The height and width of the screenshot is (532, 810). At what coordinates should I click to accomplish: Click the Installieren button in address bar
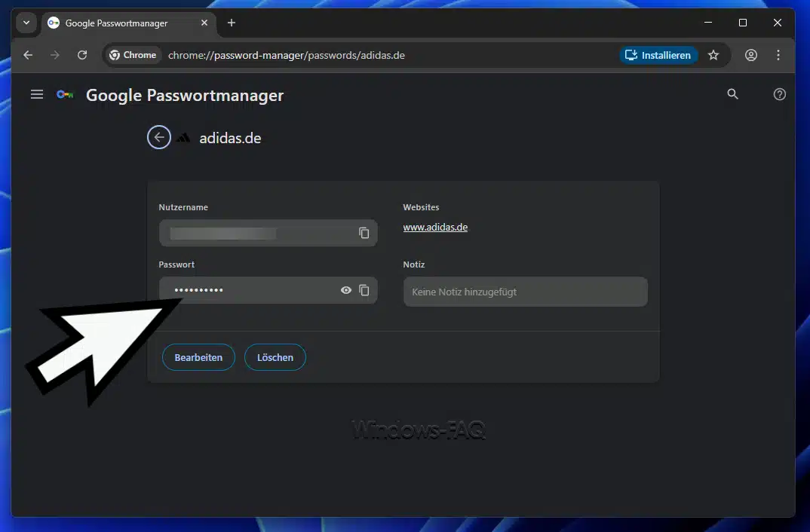pyautogui.click(x=658, y=55)
